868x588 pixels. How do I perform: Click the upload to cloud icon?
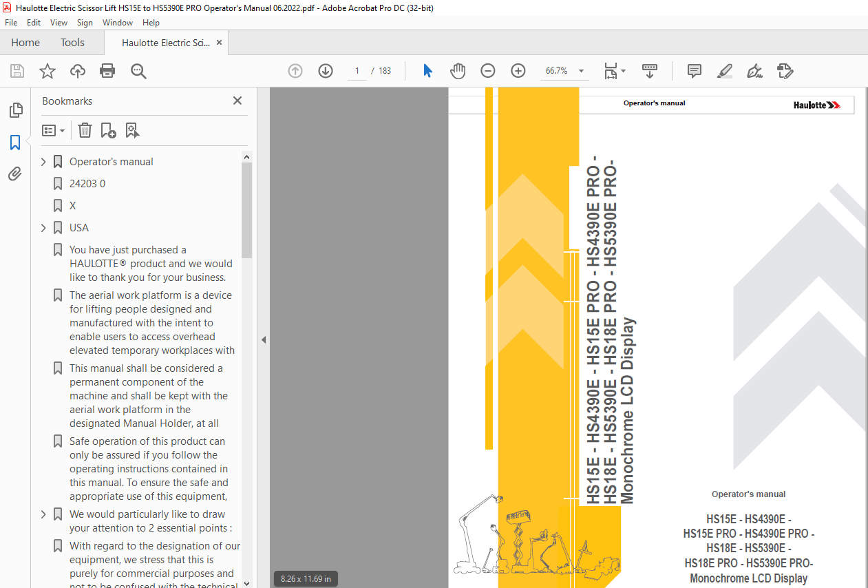[x=78, y=71]
